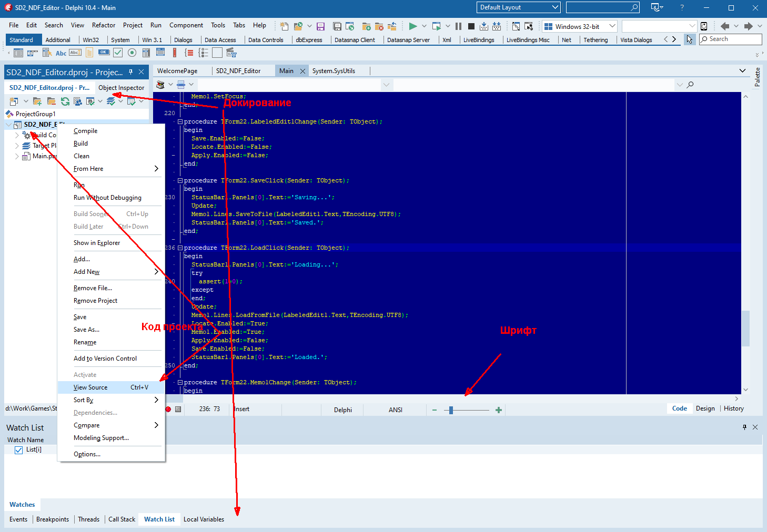
Task: Open the Run button dropdown arrow
Action: (x=424, y=26)
